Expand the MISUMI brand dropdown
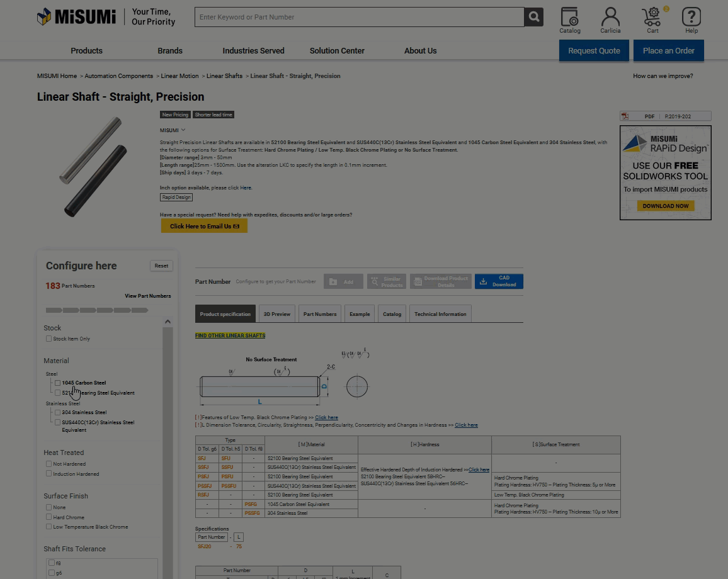 point(173,130)
